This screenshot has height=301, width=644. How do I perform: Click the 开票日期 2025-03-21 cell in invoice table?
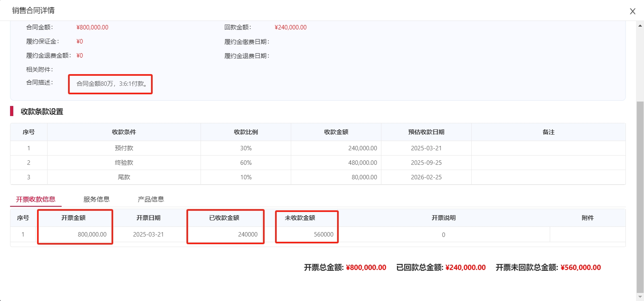pos(148,235)
